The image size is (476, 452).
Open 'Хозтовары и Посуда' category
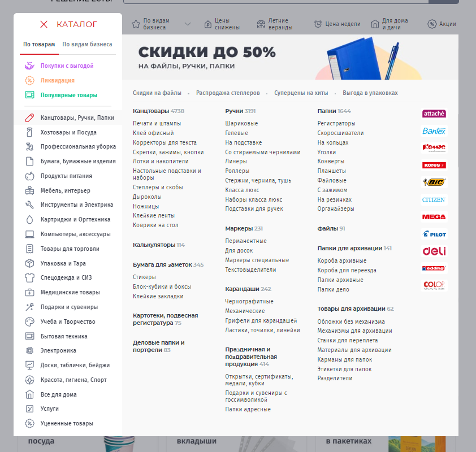click(x=68, y=132)
